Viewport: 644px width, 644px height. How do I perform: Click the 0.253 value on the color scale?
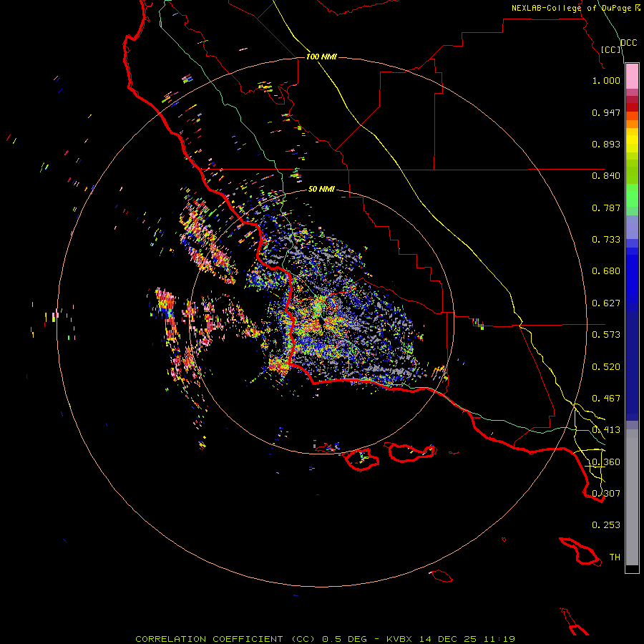tap(606, 525)
